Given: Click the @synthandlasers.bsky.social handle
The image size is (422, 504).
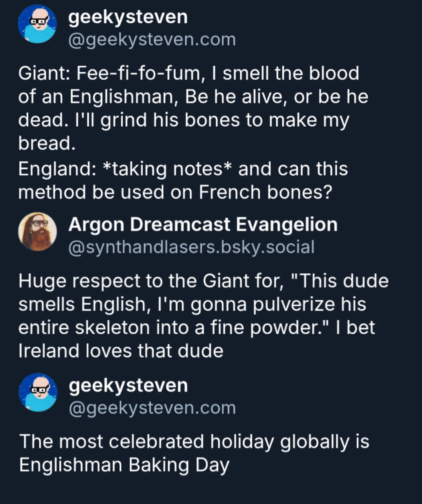Looking at the screenshot, I should pyautogui.click(x=191, y=247).
